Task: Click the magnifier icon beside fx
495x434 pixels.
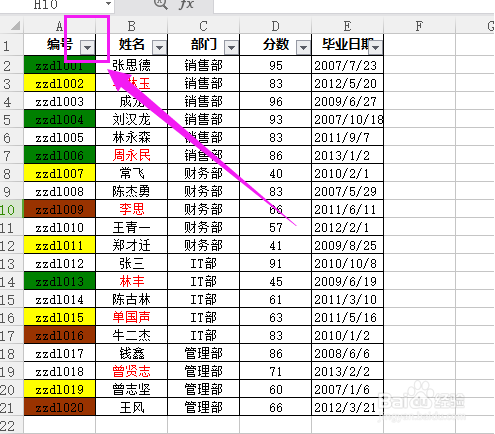Action: [161, 4]
